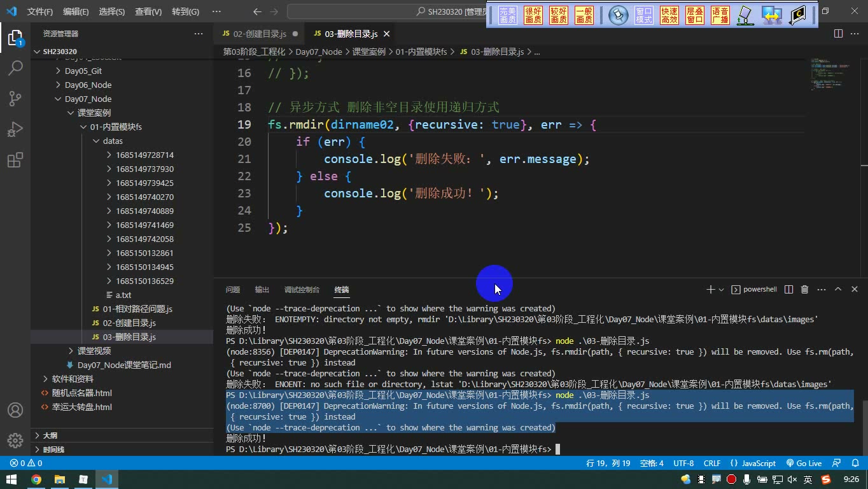
Task: Collapse the Day07_Node folder
Action: coord(88,99)
